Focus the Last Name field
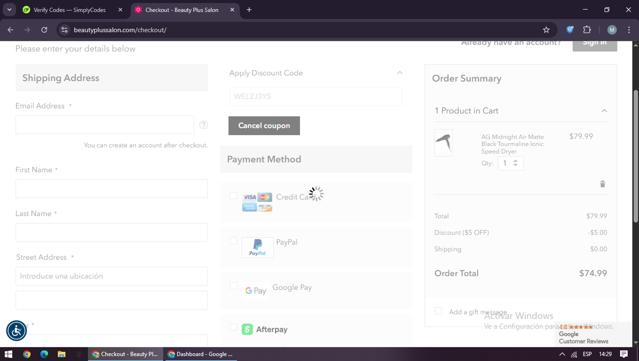The width and height of the screenshot is (639, 361). (x=111, y=232)
